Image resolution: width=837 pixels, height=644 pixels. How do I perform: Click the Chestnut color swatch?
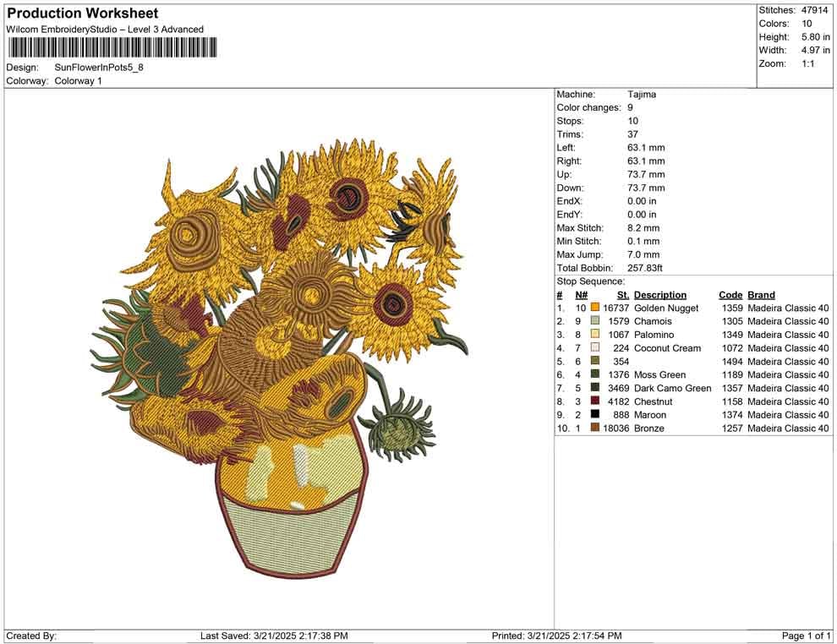click(x=594, y=401)
